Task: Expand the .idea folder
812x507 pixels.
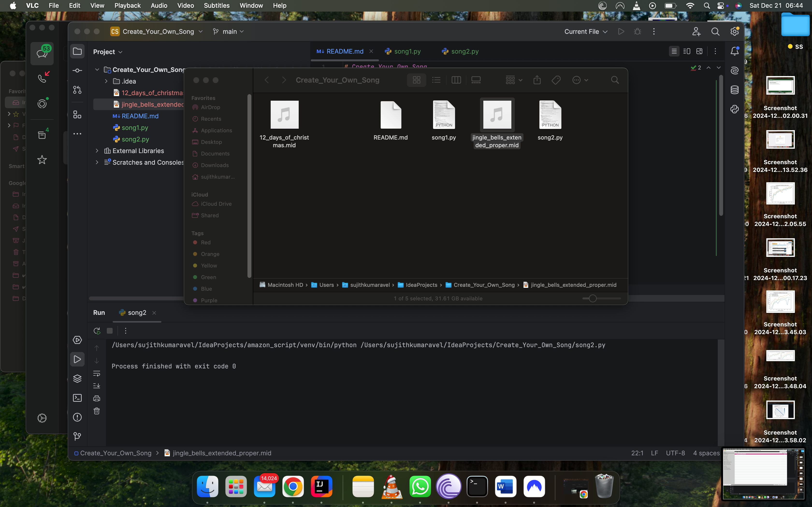Action: coord(106,82)
